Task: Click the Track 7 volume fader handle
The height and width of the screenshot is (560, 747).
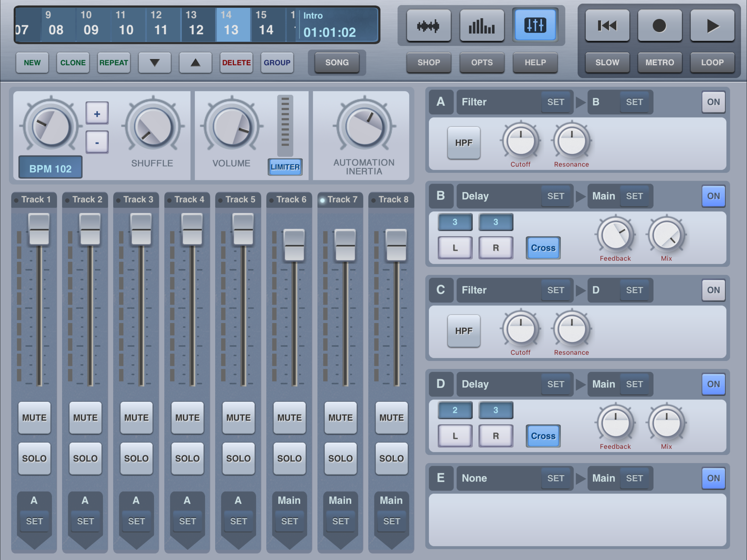Action: tap(345, 246)
